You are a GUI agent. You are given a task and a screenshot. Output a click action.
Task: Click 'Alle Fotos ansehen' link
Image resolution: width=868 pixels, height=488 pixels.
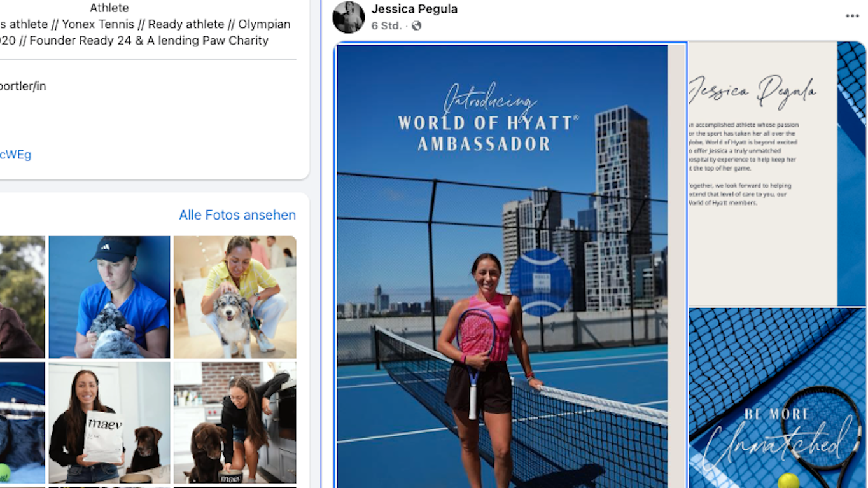[x=237, y=215]
